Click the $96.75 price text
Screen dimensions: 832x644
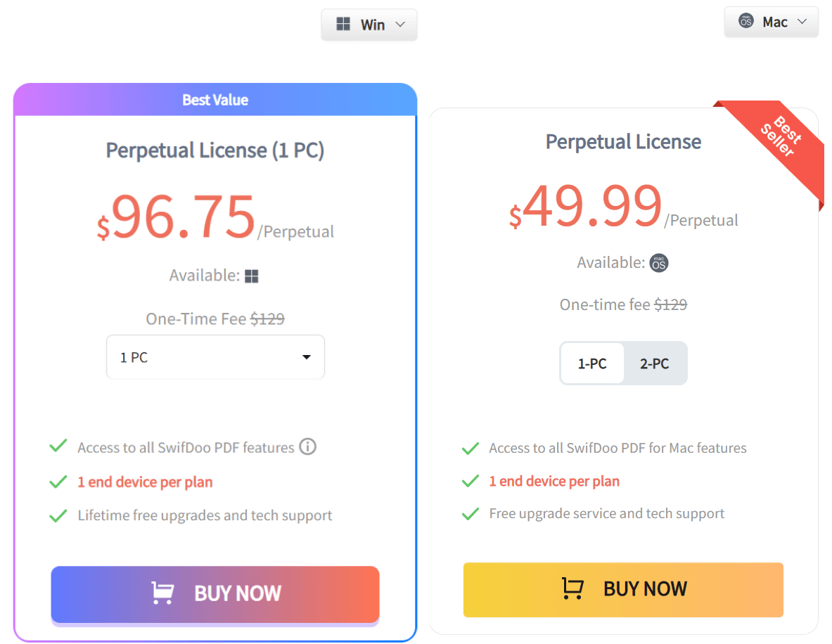click(x=176, y=217)
